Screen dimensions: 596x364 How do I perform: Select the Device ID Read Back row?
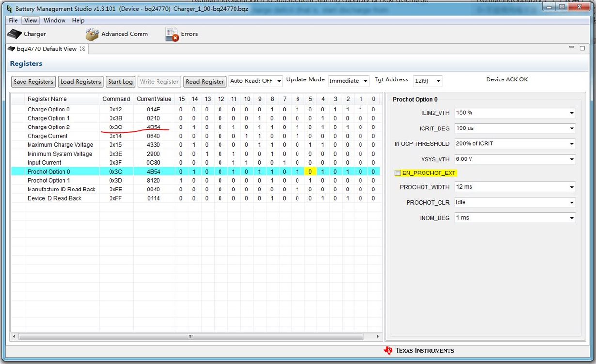[x=196, y=198]
